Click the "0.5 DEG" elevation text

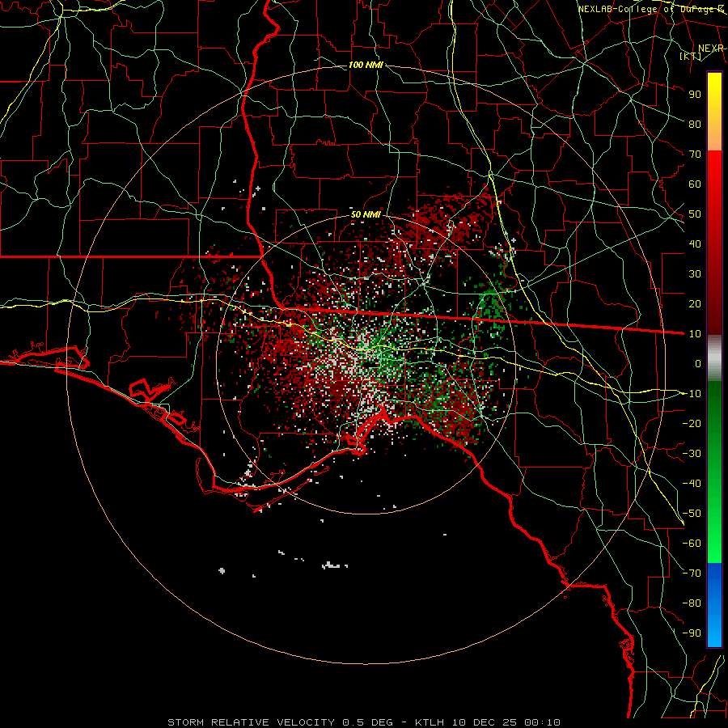(x=368, y=722)
